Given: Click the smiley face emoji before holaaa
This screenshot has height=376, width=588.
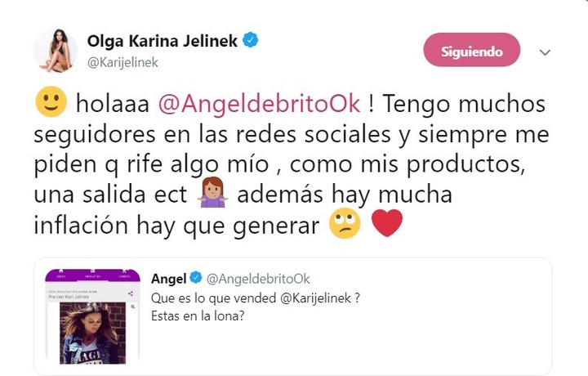Looking at the screenshot, I should pyautogui.click(x=51, y=101).
